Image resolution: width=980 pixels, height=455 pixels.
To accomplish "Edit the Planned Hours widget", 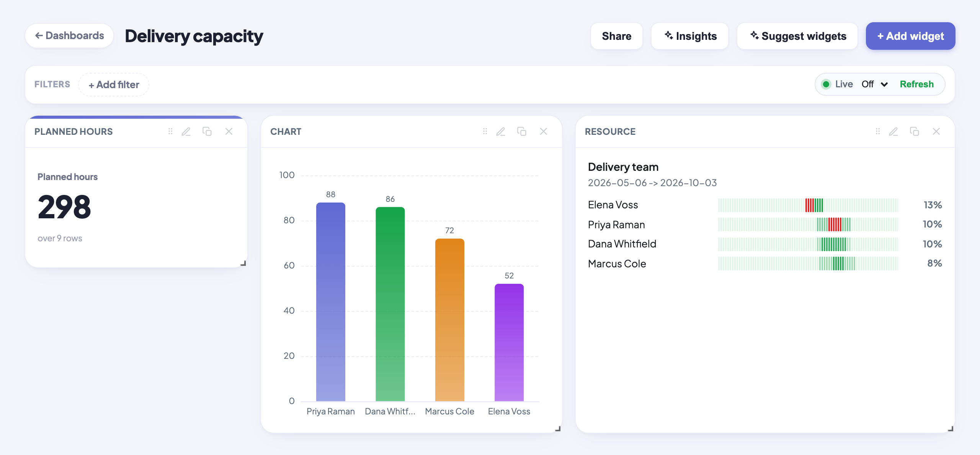I will coord(186,131).
